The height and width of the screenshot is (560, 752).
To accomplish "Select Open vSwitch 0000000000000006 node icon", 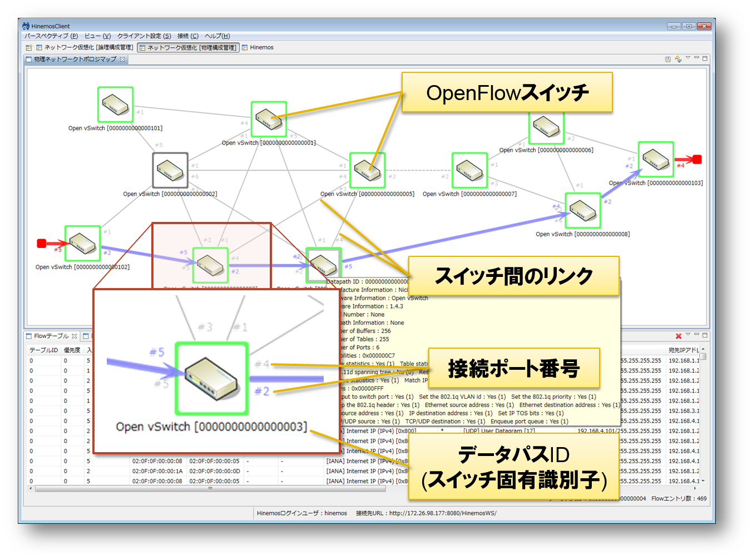I will click(x=546, y=128).
